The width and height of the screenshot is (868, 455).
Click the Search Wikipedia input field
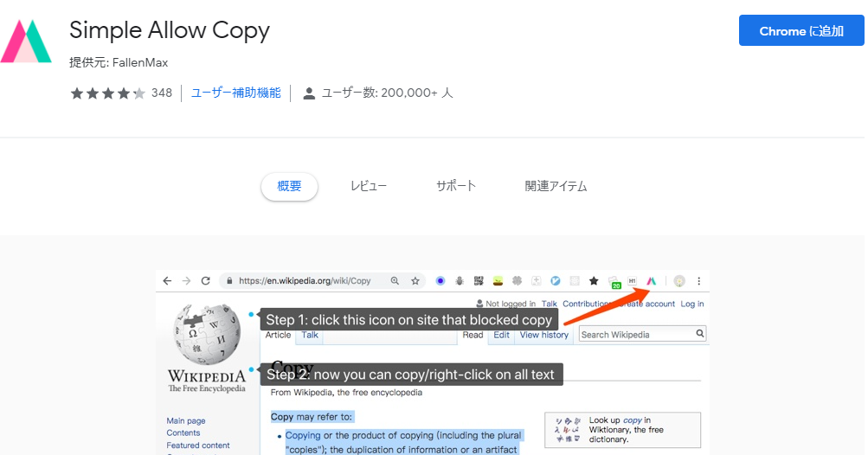pyautogui.click(x=637, y=335)
